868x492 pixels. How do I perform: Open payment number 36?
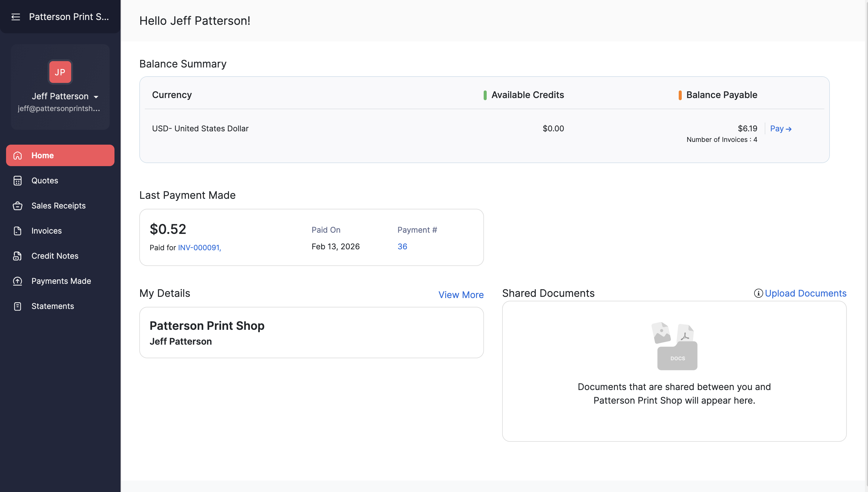403,246
